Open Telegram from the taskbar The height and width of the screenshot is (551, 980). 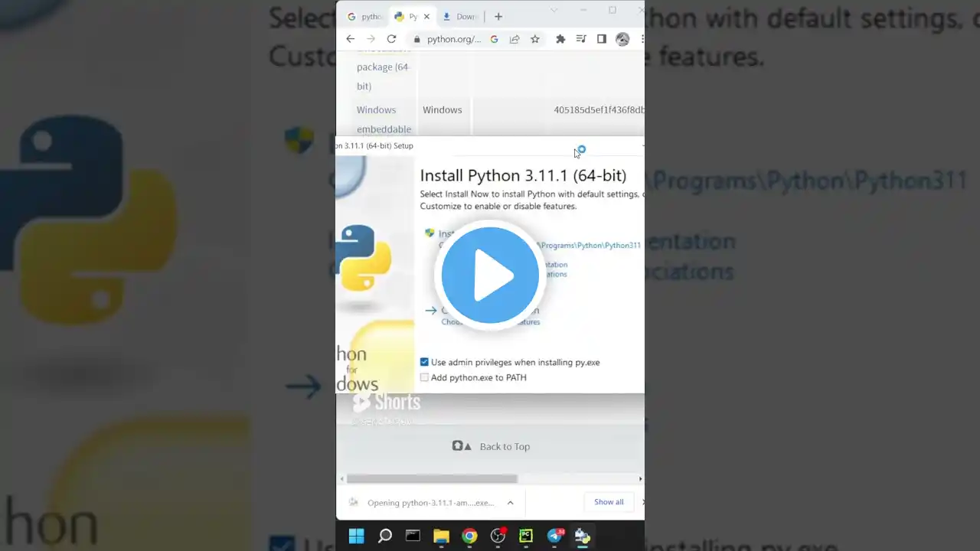pyautogui.click(x=555, y=536)
